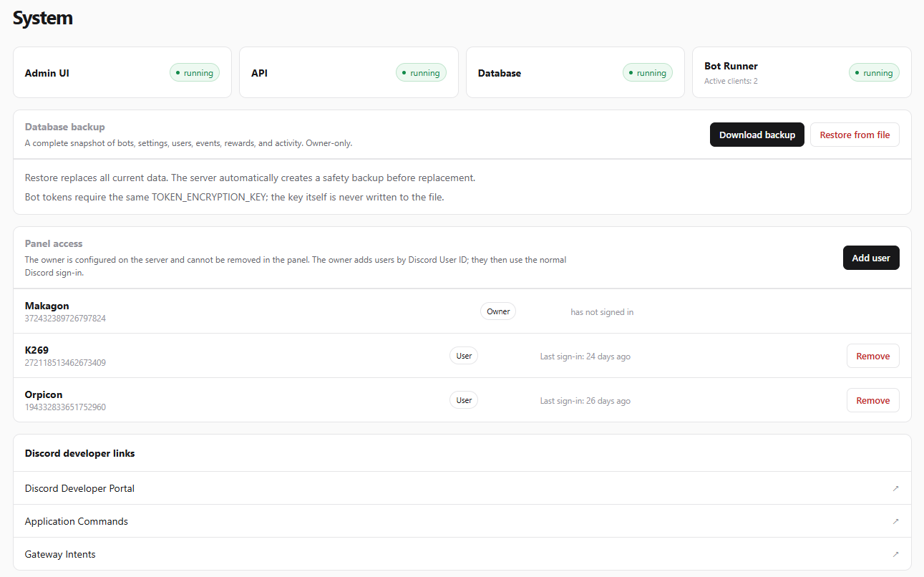924x577 pixels.
Task: Click the Database backup heading
Action: point(65,127)
